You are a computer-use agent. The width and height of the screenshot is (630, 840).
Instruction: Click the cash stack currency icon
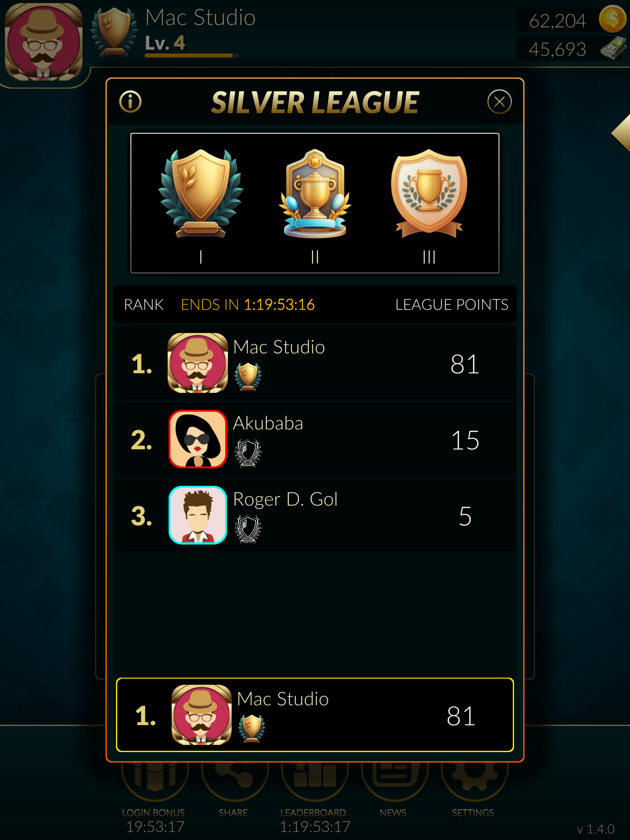click(x=613, y=48)
